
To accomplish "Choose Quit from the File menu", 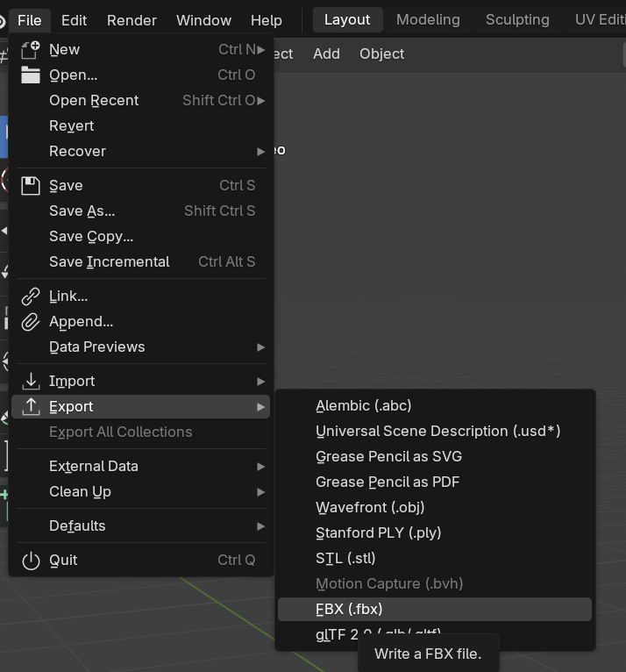I will click(x=141, y=560).
